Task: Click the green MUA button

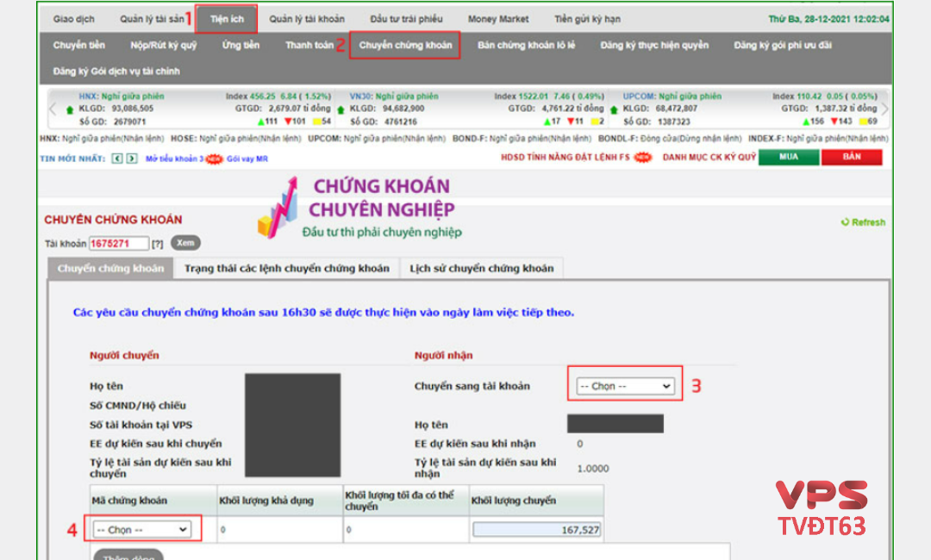Action: [789, 157]
